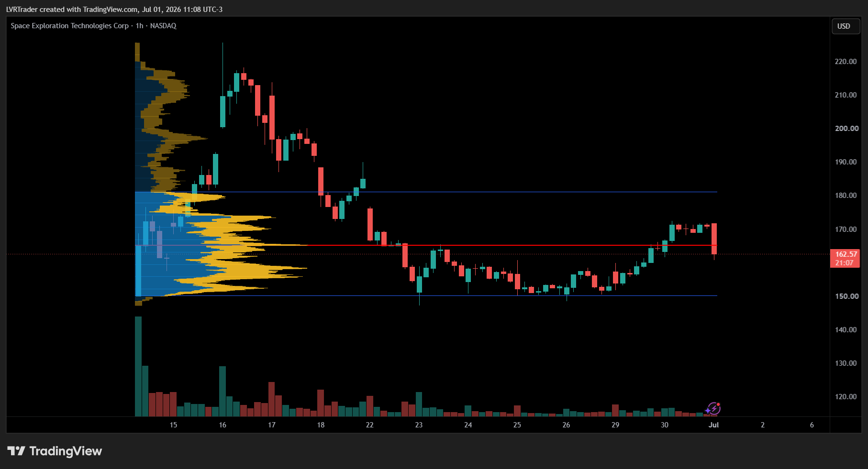Viewport: 868px width, 469px height.
Task: Click the 30 date label on time axis
Action: (x=665, y=425)
